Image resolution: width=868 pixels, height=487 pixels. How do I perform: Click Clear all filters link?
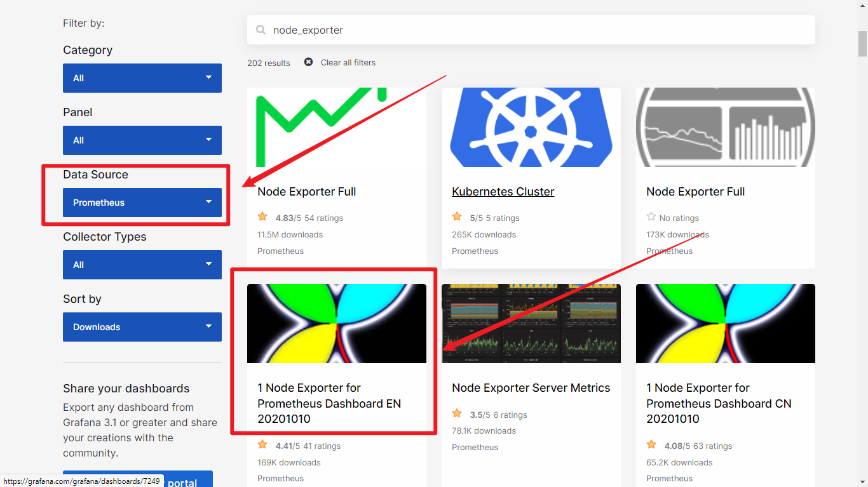(348, 62)
